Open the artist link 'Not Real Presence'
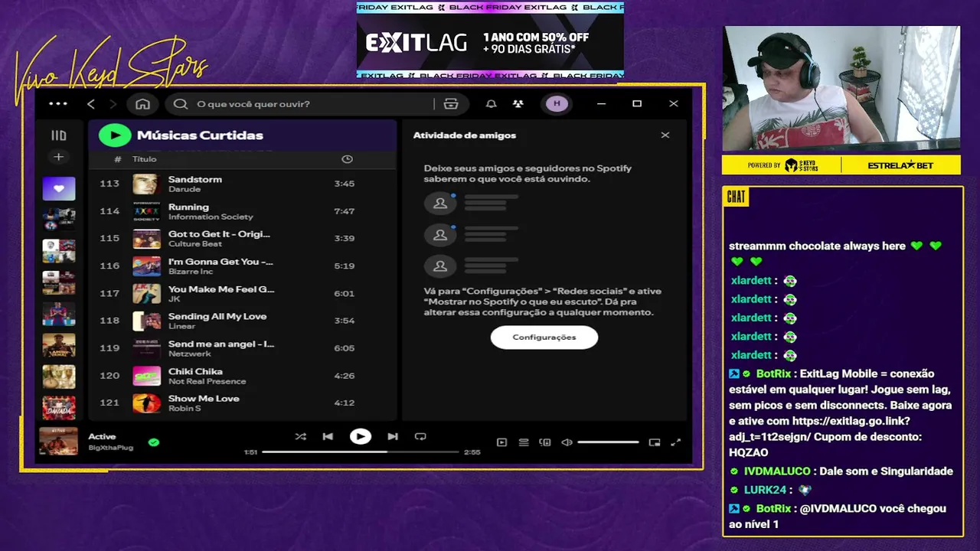 207,381
